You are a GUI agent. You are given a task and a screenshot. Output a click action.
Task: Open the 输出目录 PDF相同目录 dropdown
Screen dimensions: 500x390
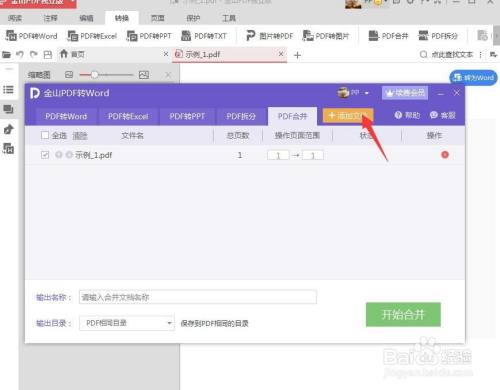(127, 323)
